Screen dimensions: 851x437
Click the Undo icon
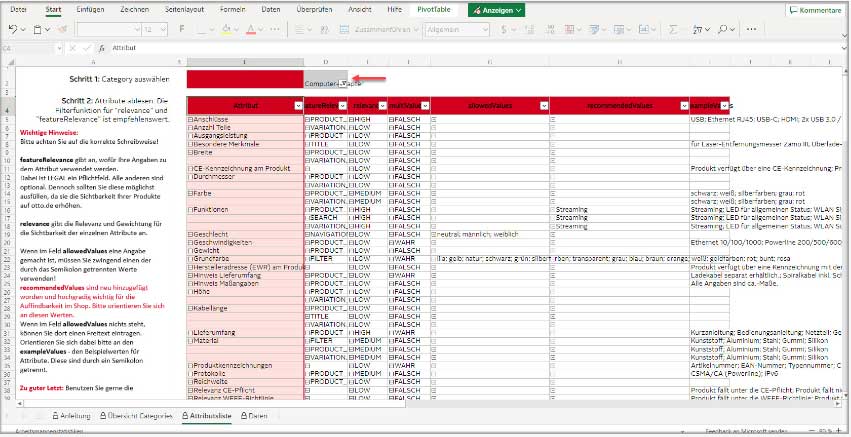(x=13, y=29)
